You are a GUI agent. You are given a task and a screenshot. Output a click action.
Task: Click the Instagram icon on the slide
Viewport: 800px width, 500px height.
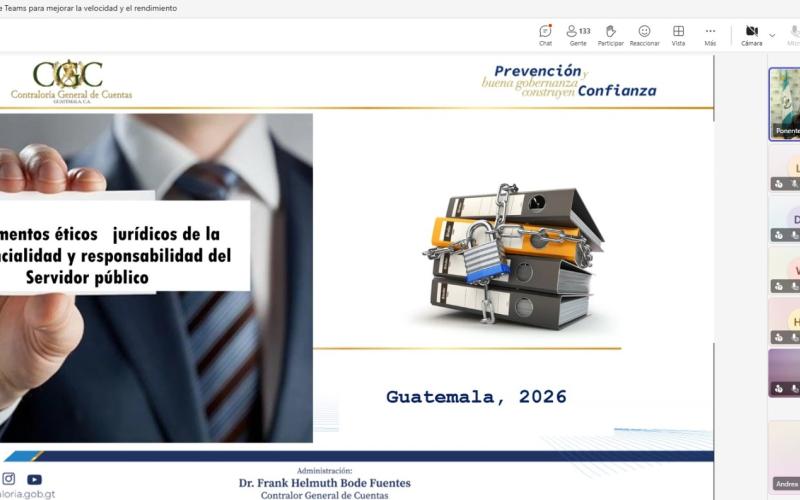click(9, 479)
